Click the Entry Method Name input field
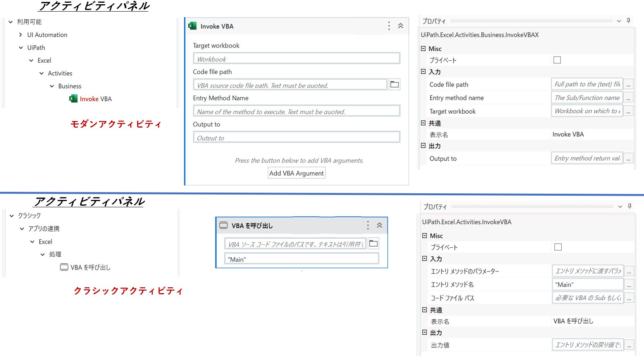 coord(297,111)
